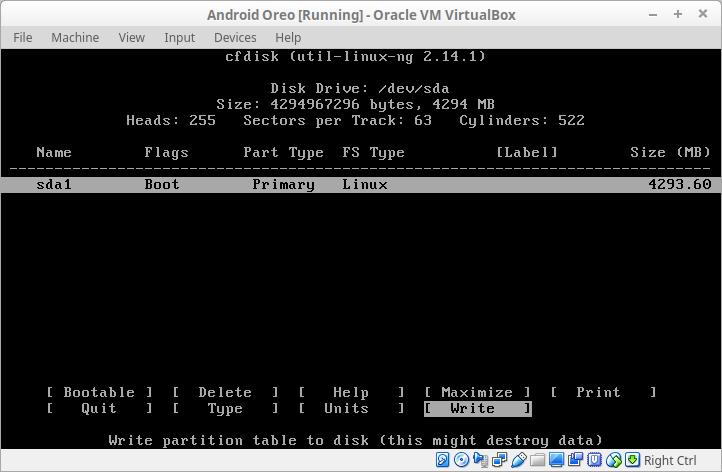The width and height of the screenshot is (722, 472).
Task: Open the audio settings status icon
Action: coord(480,460)
